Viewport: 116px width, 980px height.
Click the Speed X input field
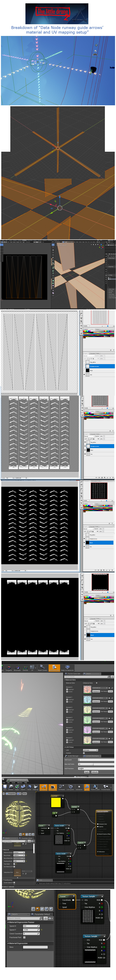point(31,926)
